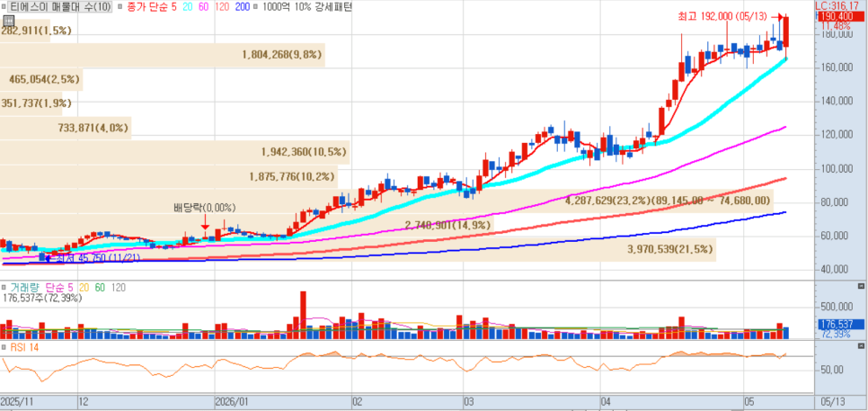Click the '최고 192,000 (05/13)' high marker

(724, 16)
